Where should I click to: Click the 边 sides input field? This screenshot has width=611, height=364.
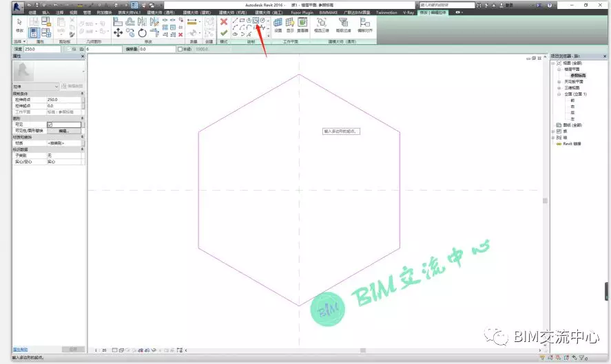(x=103, y=49)
